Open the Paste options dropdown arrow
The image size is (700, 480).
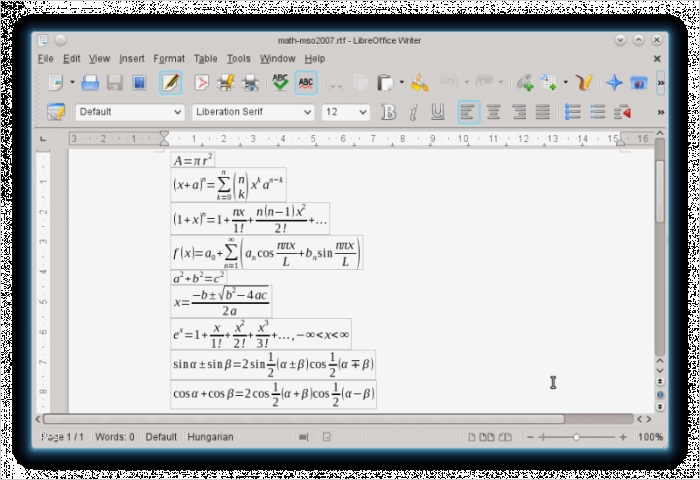(x=401, y=82)
